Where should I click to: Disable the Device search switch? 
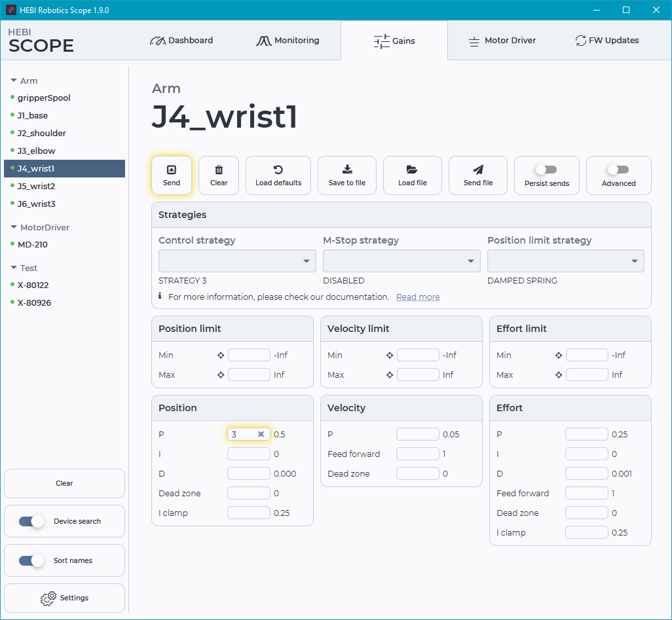pos(31,521)
